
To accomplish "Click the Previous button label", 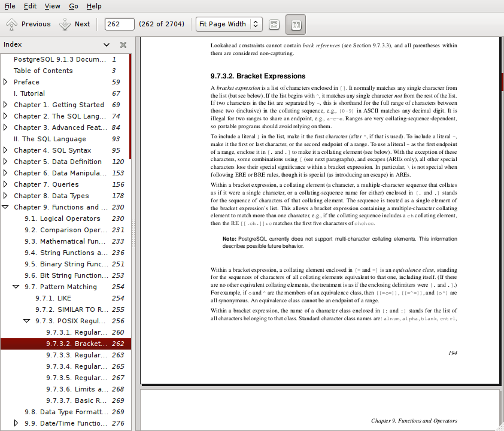I will pos(36,24).
